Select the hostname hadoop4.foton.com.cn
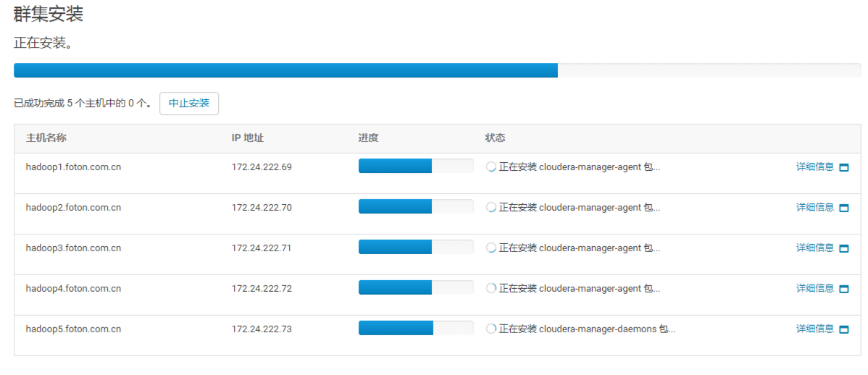Image resolution: width=868 pixels, height=375 pixels. pyautogui.click(x=73, y=288)
